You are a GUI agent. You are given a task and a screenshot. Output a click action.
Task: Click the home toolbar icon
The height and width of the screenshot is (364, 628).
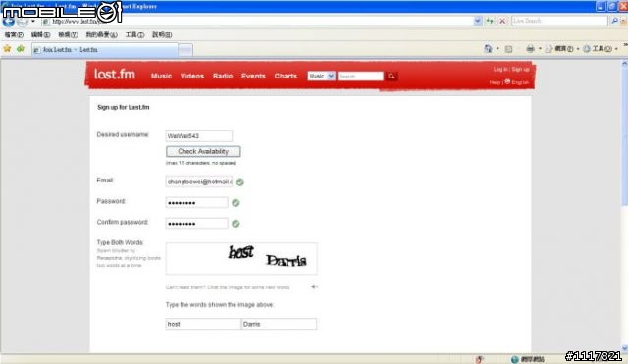(488, 49)
